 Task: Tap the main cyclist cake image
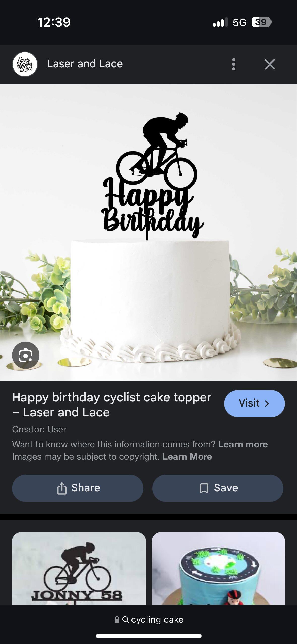click(x=148, y=232)
